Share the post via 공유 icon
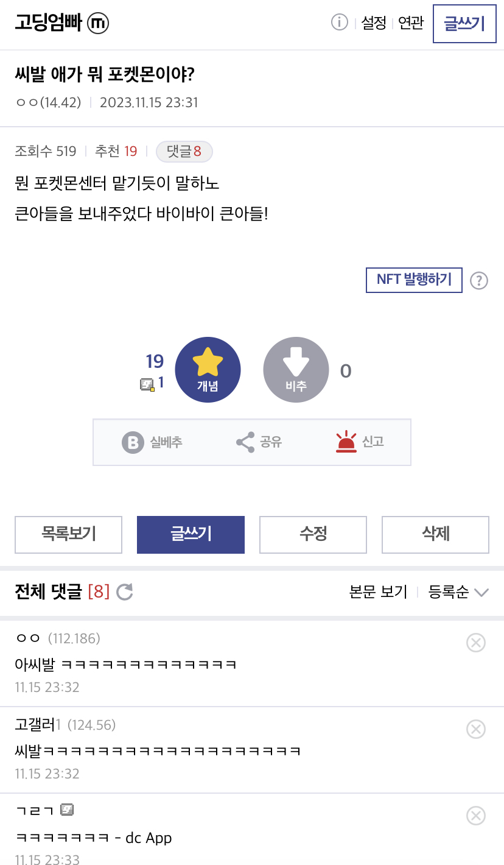The width and height of the screenshot is (504, 865). coord(245,442)
